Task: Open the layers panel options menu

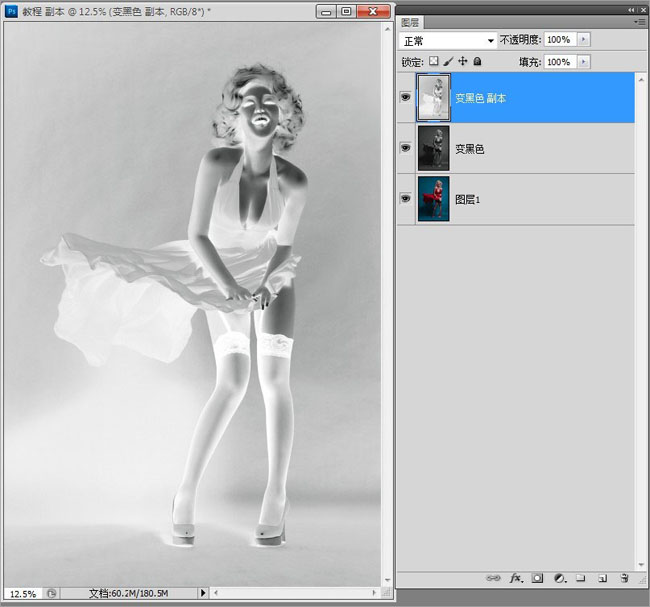Action: (640, 22)
